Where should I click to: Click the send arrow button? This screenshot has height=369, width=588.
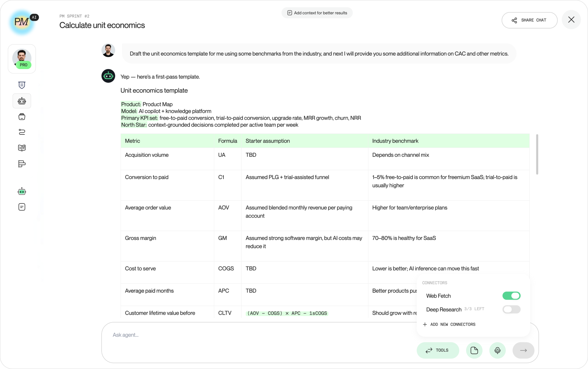[523, 350]
